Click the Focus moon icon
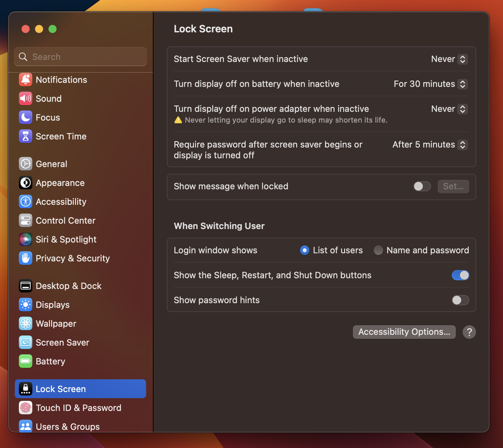Screen dimensions: 503x448 click(26, 118)
